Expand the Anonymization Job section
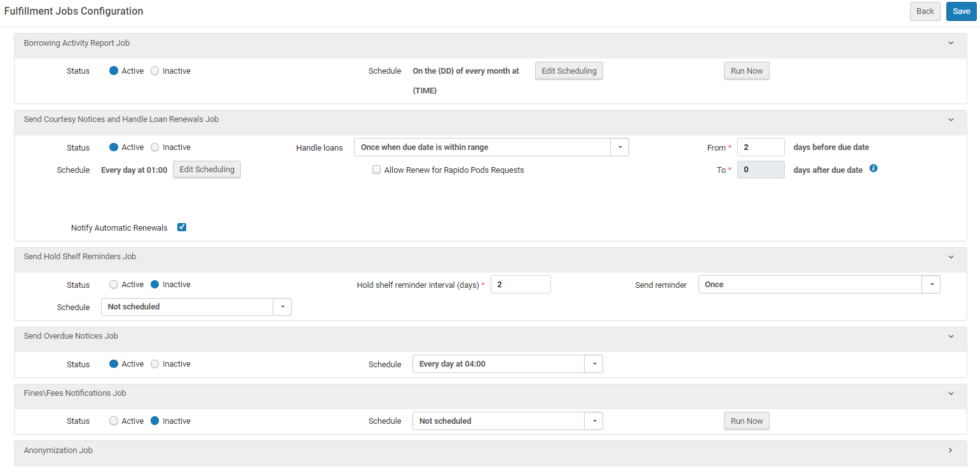The image size is (980, 467). [951, 450]
